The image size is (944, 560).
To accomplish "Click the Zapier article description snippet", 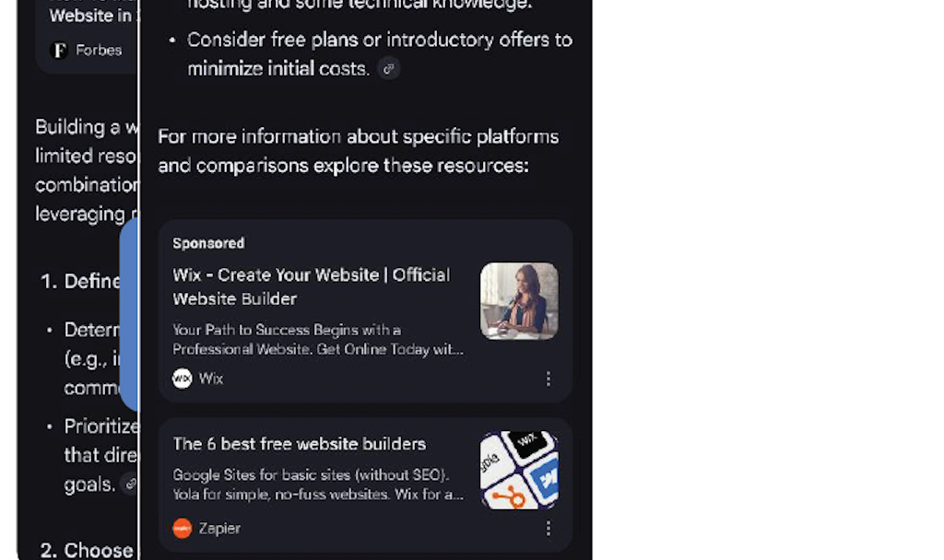I will [x=318, y=484].
